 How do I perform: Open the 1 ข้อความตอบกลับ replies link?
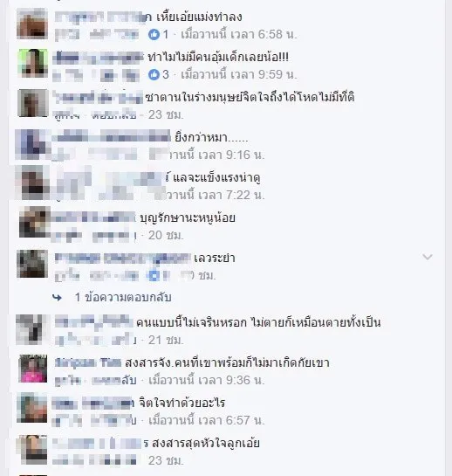pyautogui.click(x=123, y=297)
